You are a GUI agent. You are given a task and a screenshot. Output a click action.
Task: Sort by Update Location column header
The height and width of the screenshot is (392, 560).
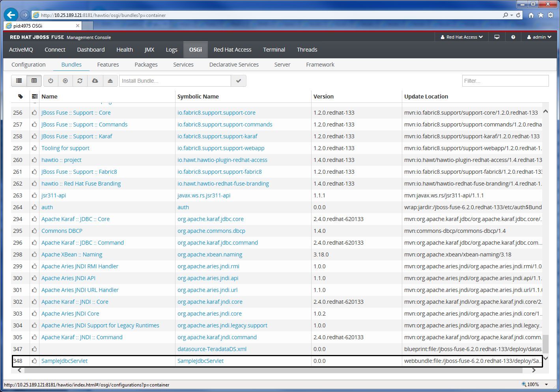[426, 97]
